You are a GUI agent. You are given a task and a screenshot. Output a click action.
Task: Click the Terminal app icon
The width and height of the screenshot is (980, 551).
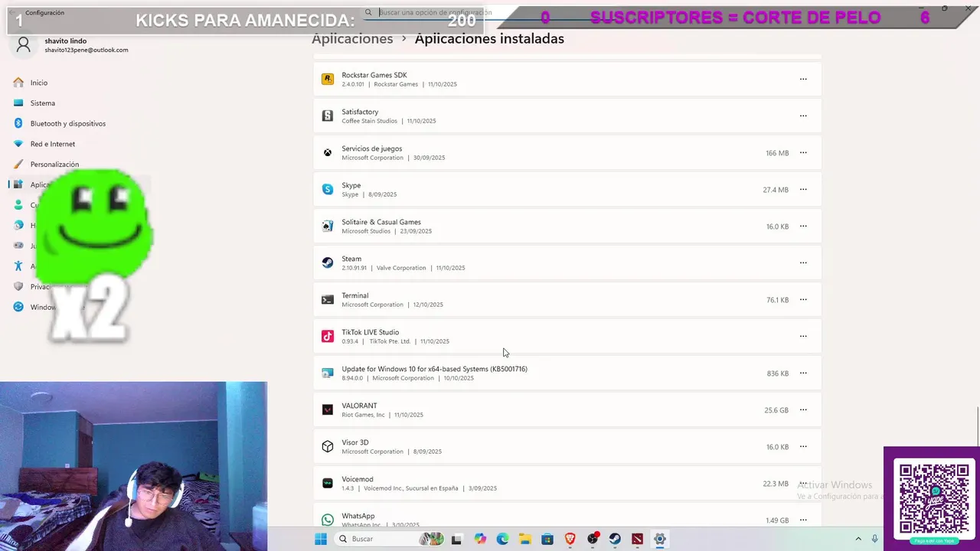[x=328, y=299]
